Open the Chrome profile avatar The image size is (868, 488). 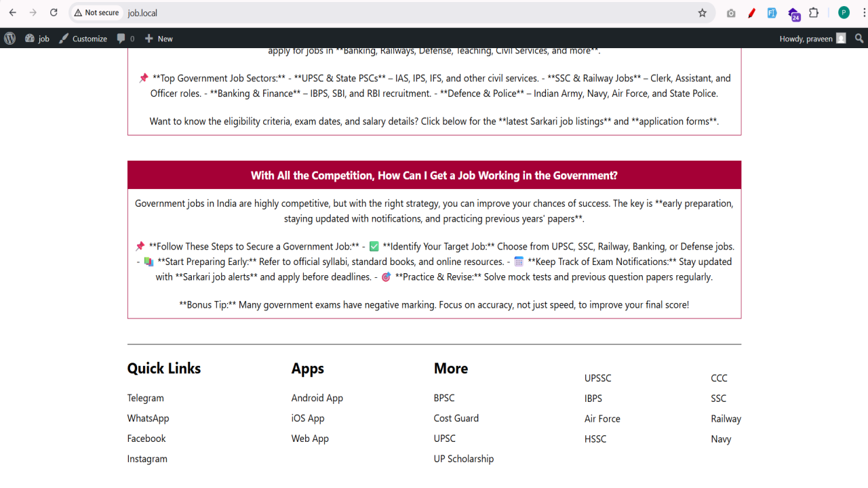tap(844, 13)
